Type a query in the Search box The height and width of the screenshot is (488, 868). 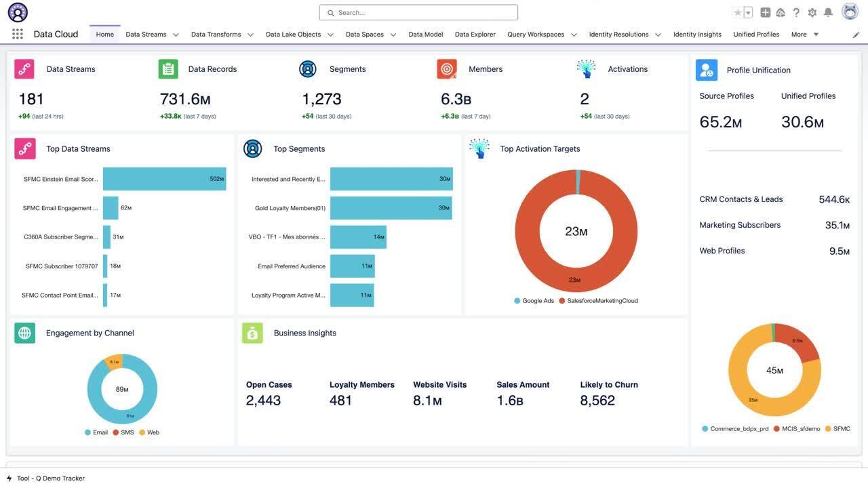pos(418,12)
